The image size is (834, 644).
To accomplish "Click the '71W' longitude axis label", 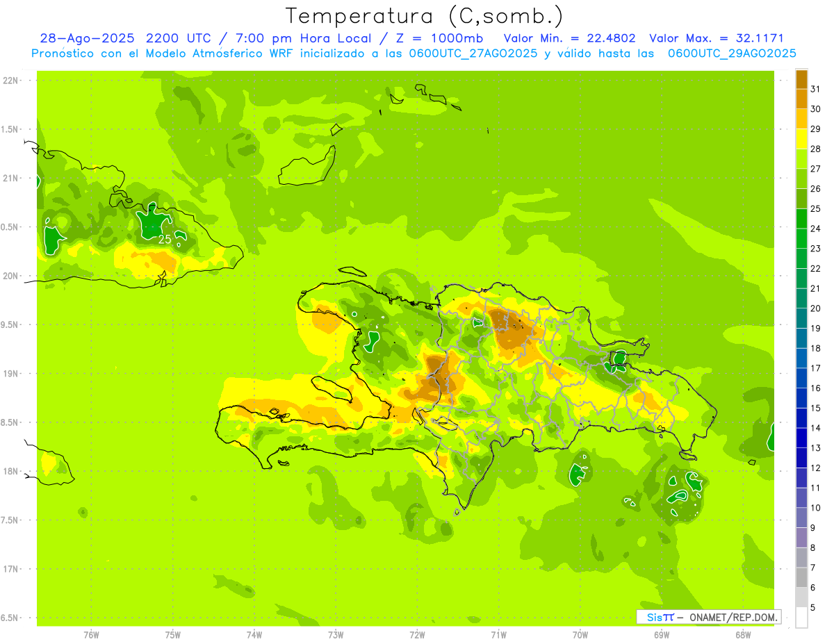I will 498,635.
